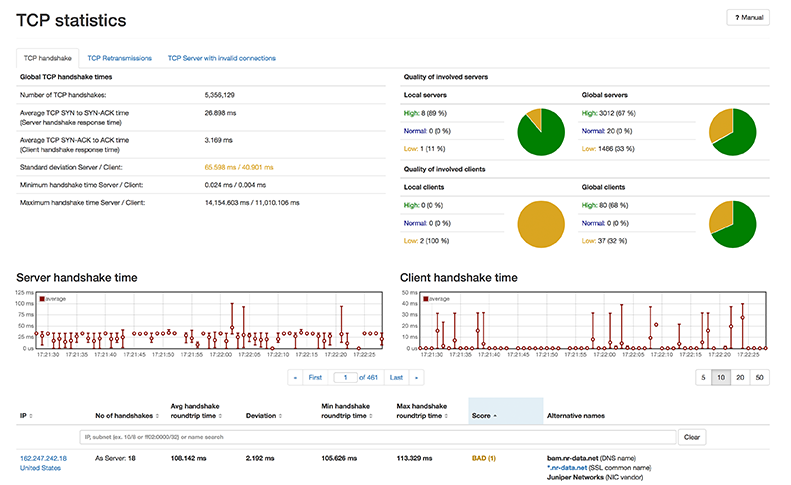Show 50 rows per page
The image size is (791, 485).
[760, 378]
